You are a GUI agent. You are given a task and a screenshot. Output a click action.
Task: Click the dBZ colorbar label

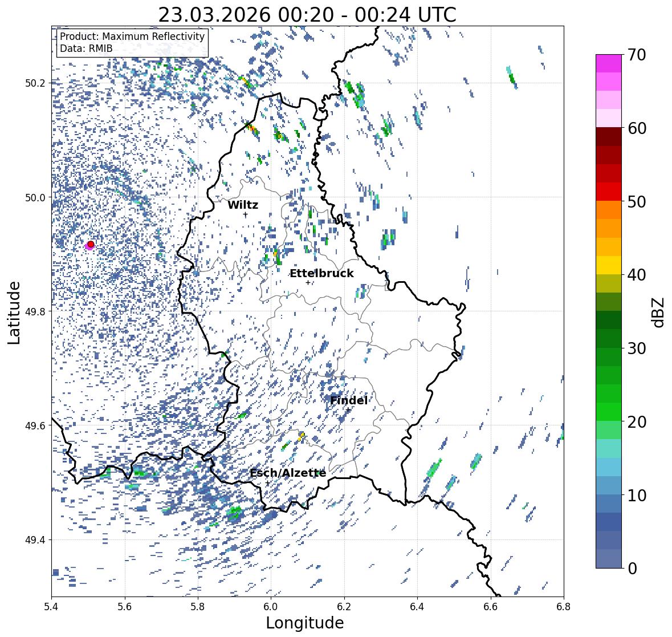pyautogui.click(x=659, y=313)
